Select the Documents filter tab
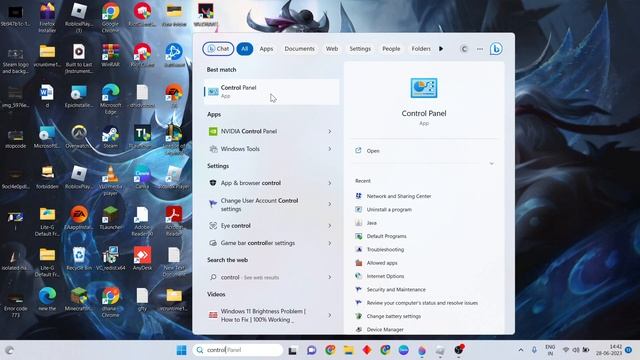640x360 pixels. (x=300, y=49)
